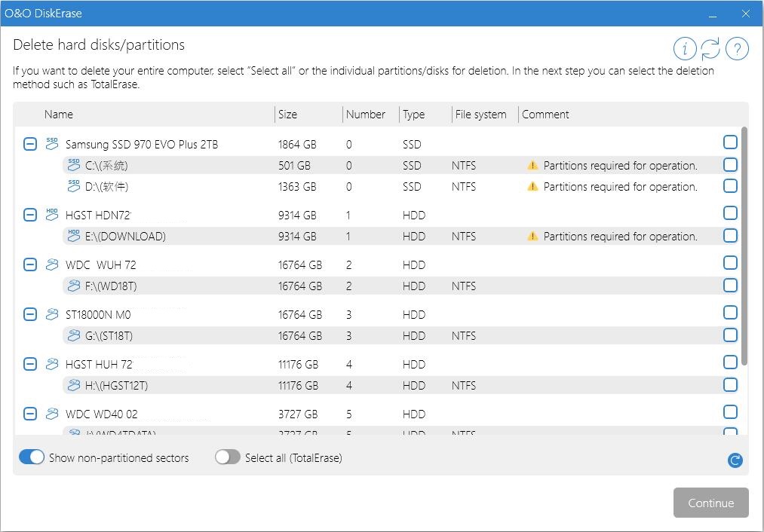Open the help question mark icon
This screenshot has width=764, height=532.
click(737, 49)
